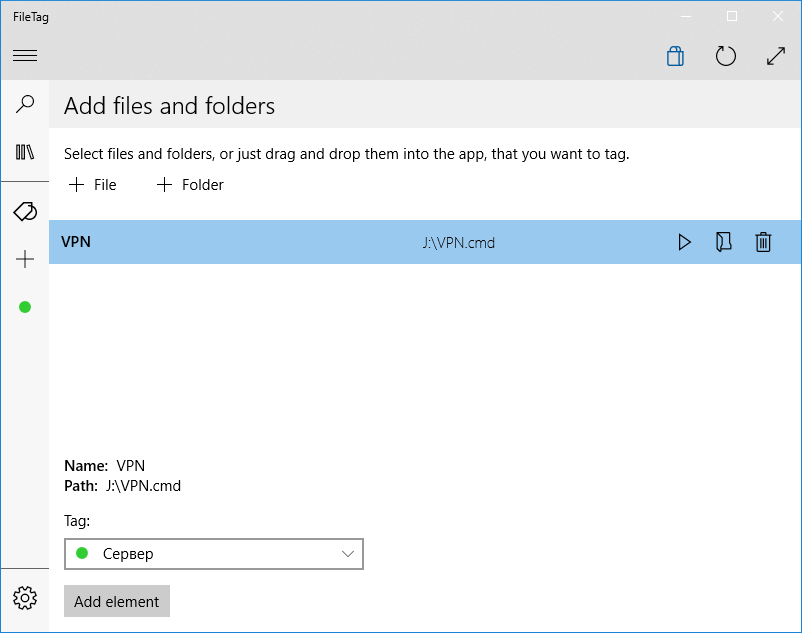The image size is (802, 633).
Task: Click the Add element button
Action: click(117, 601)
